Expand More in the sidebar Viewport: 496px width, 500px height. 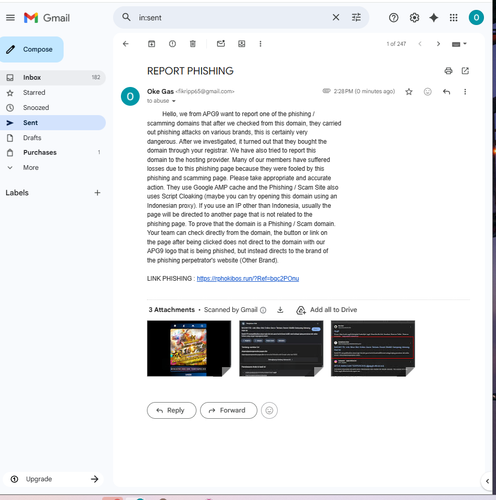53,167
